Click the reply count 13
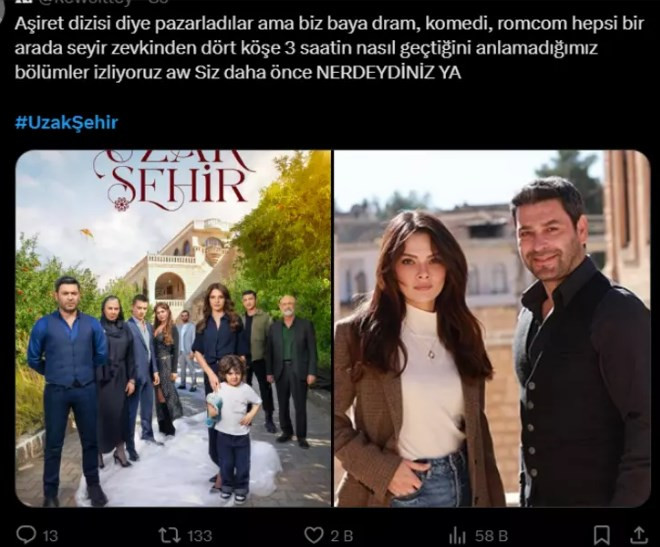 tap(50, 536)
